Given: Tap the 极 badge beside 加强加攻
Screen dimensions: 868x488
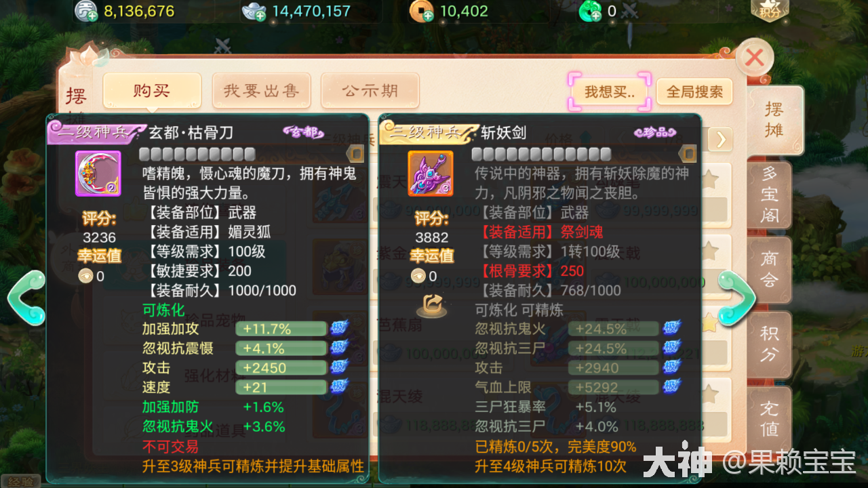Looking at the screenshot, I should pyautogui.click(x=339, y=329).
